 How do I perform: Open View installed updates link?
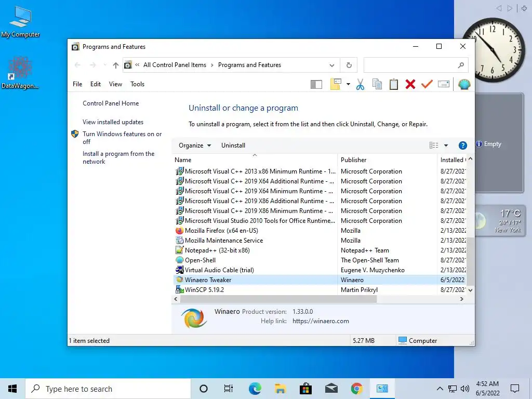(x=113, y=122)
